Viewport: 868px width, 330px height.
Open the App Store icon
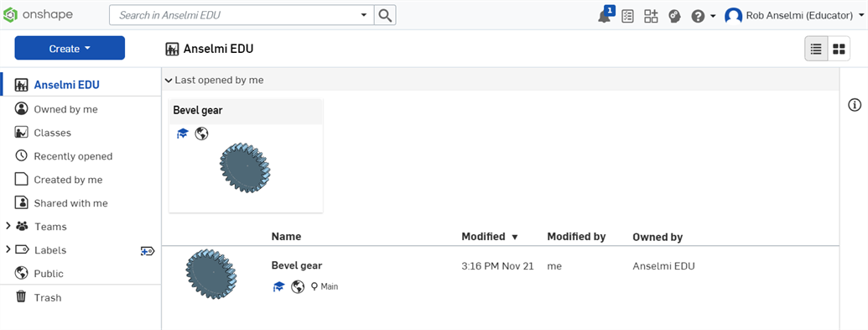651,16
